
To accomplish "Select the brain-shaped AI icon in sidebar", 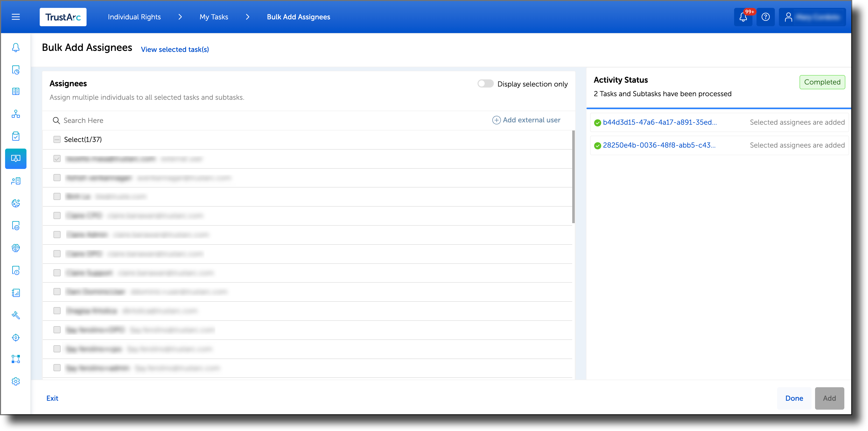I will 16,248.
